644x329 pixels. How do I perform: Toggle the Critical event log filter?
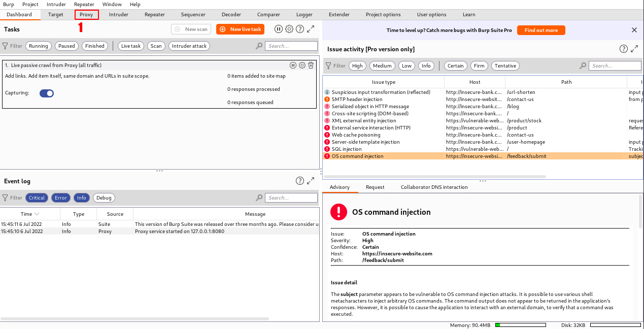click(37, 198)
